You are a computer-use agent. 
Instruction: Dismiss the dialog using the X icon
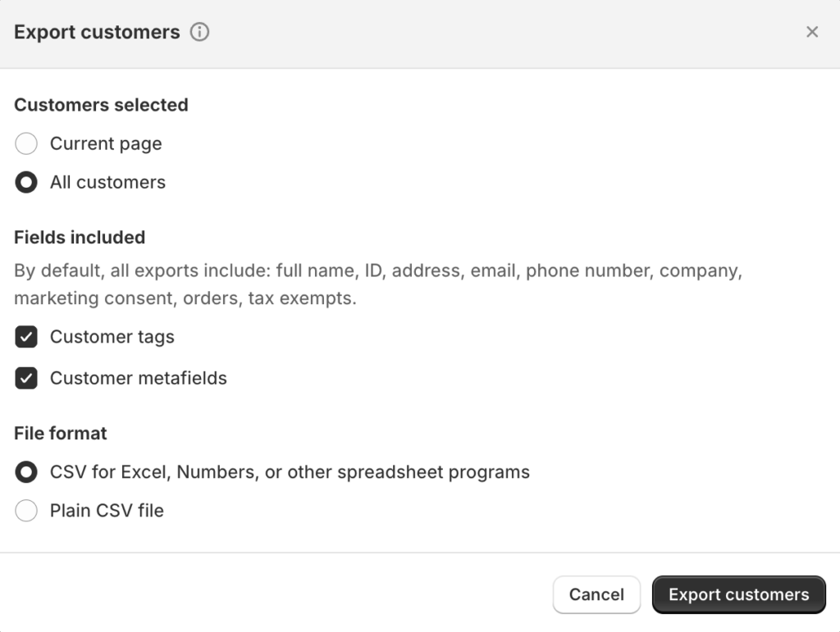point(812,32)
